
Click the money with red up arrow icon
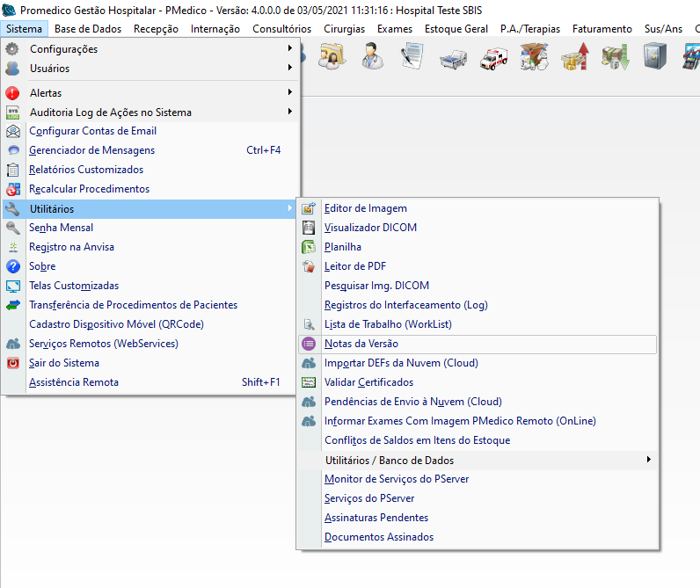[x=574, y=57]
